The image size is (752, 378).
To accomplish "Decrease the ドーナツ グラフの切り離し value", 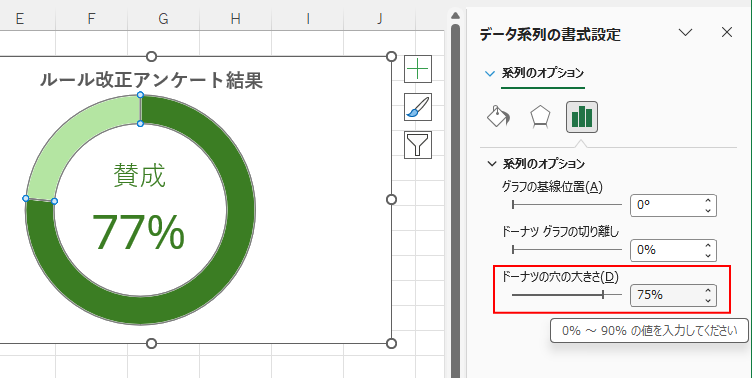I will (x=708, y=255).
